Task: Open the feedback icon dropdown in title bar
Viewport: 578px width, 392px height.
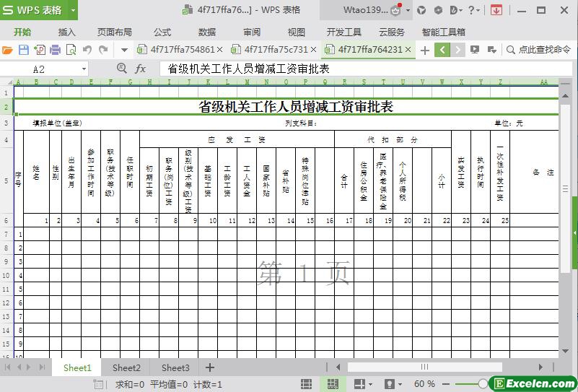Action: pos(456,10)
